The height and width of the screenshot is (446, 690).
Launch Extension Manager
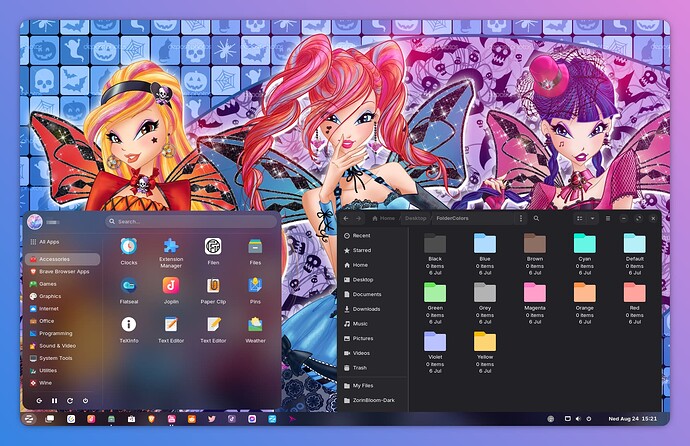click(171, 253)
